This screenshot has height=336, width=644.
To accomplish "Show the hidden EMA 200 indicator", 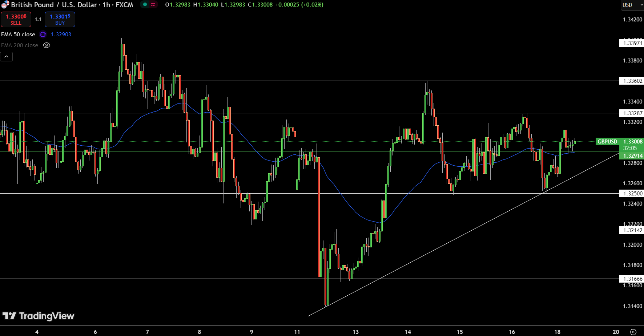I will 47,45.
